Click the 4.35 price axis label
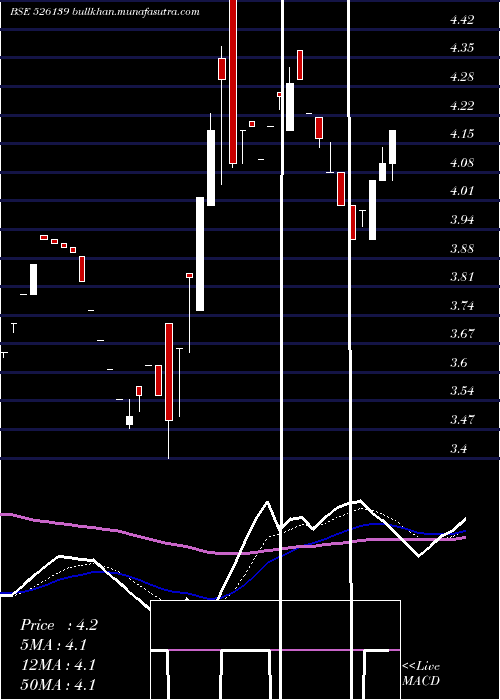This screenshot has width=500, height=700. [x=462, y=48]
